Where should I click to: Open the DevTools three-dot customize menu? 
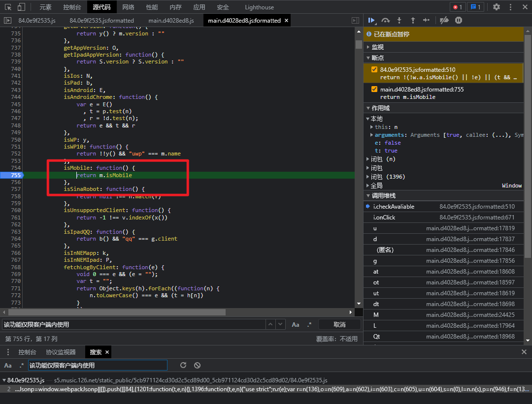click(x=510, y=7)
